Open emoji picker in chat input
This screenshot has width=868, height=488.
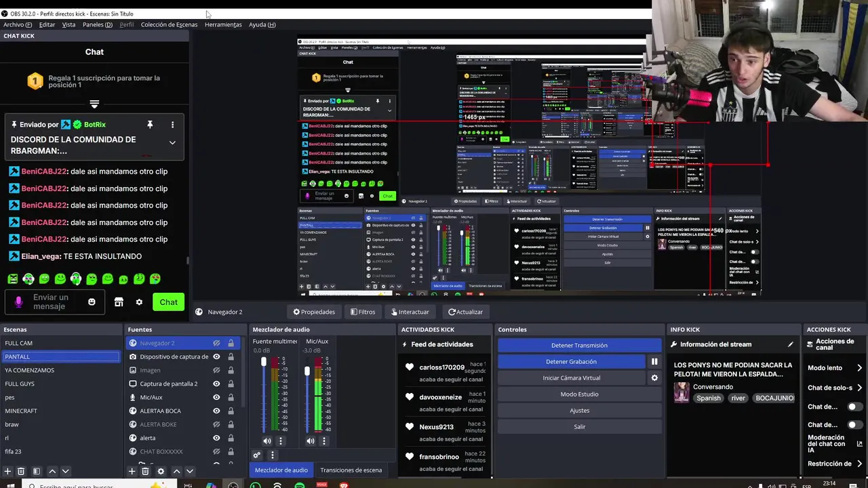point(92,302)
